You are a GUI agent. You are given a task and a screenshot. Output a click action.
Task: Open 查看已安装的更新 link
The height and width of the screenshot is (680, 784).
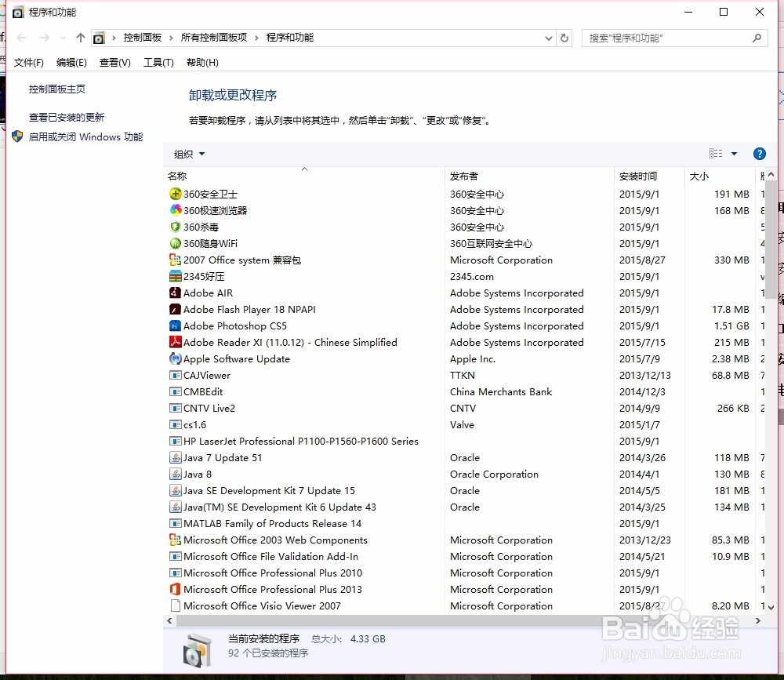click(67, 117)
